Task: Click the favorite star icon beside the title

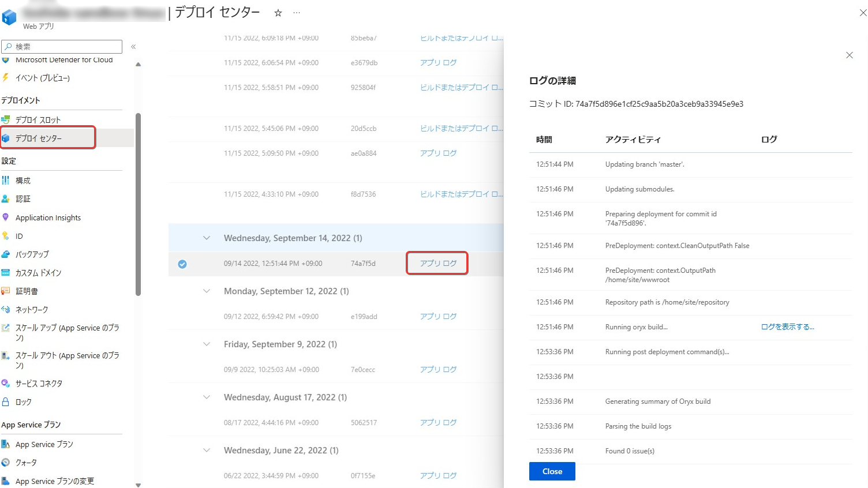Action: pos(278,13)
